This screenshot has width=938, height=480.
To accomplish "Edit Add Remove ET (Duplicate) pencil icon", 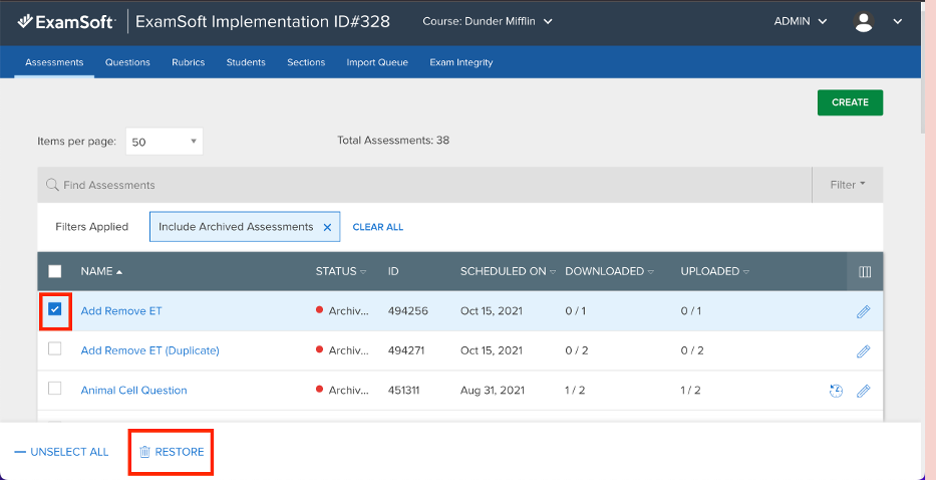I will coord(863,351).
